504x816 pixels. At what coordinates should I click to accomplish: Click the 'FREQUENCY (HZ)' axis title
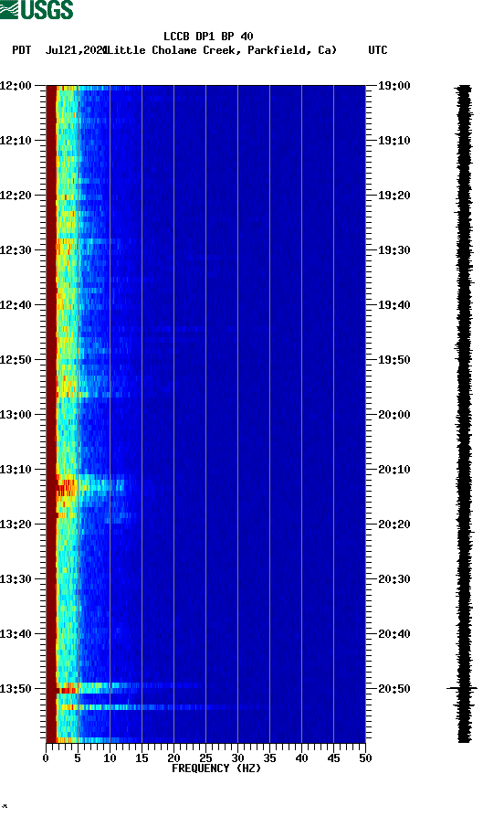coord(215,768)
